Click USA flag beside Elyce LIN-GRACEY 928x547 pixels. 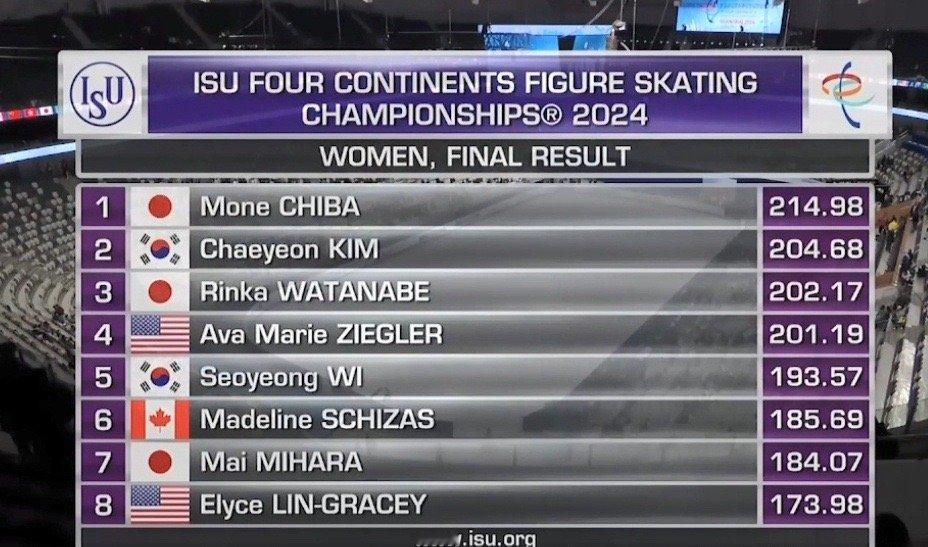[x=160, y=505]
